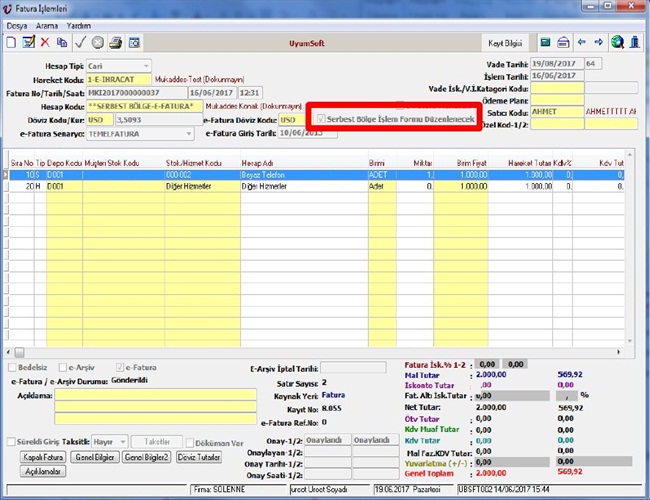
Task: Select the Beyaz Telefon row
Action: [317, 175]
